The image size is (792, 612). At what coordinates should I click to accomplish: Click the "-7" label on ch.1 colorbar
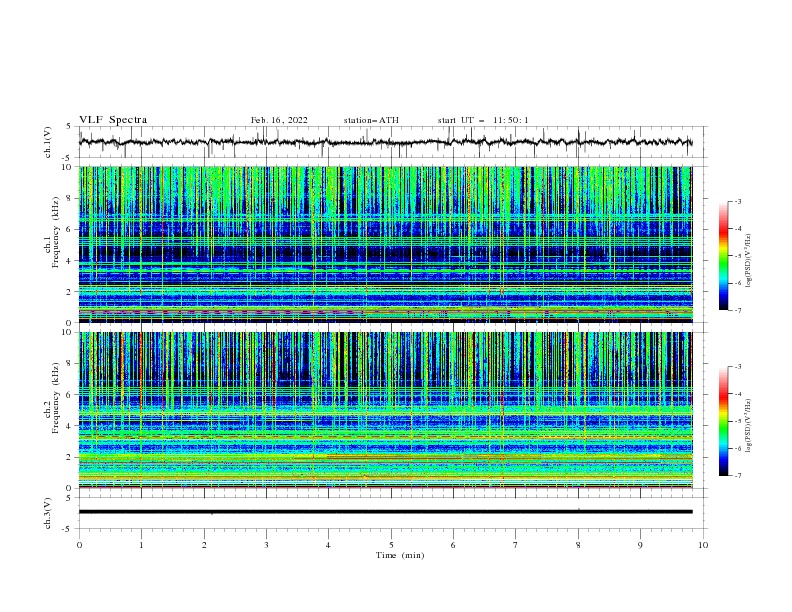pyautogui.click(x=737, y=310)
